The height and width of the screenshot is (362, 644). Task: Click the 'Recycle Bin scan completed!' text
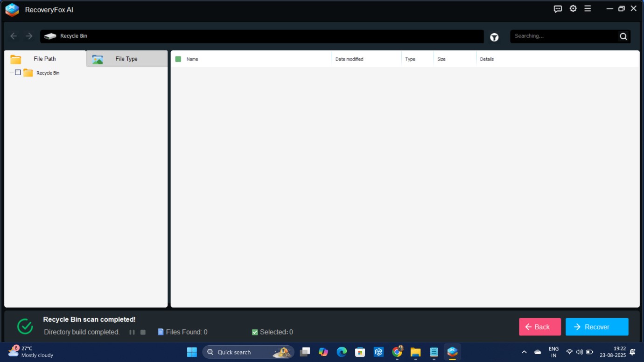coord(89,320)
